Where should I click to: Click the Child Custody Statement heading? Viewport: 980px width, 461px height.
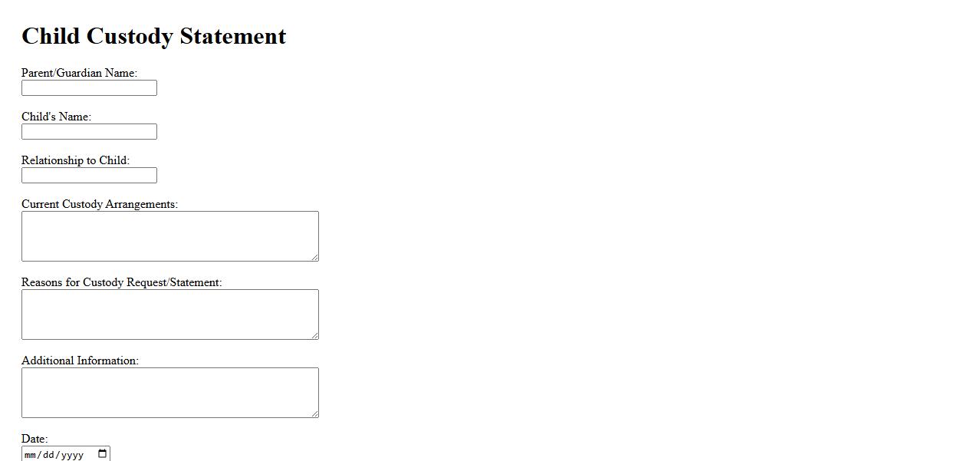153,36
